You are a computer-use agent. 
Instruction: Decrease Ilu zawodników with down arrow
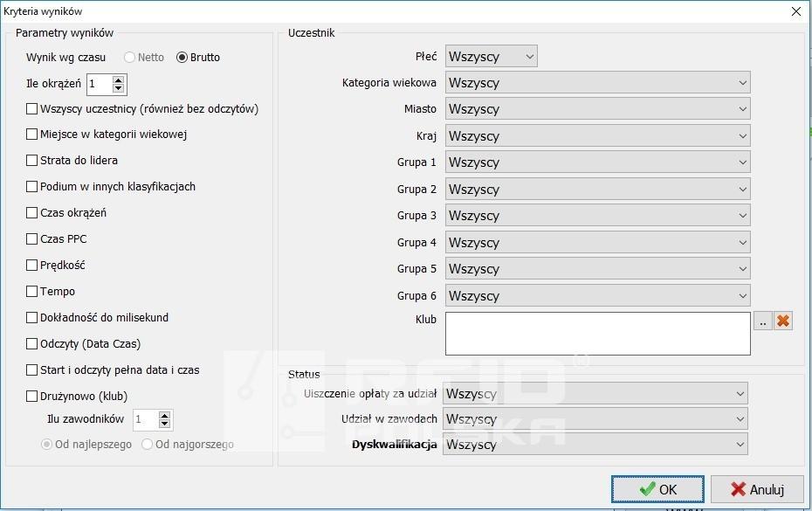click(165, 424)
